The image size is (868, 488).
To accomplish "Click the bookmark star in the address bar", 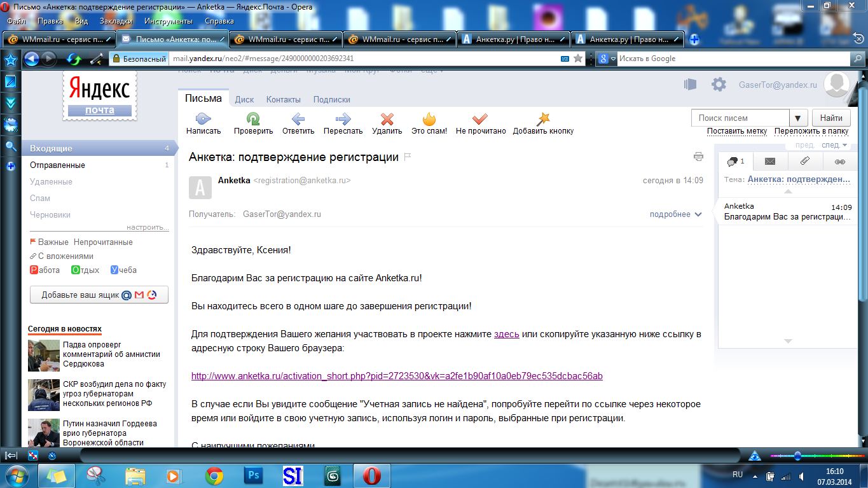I will (578, 59).
